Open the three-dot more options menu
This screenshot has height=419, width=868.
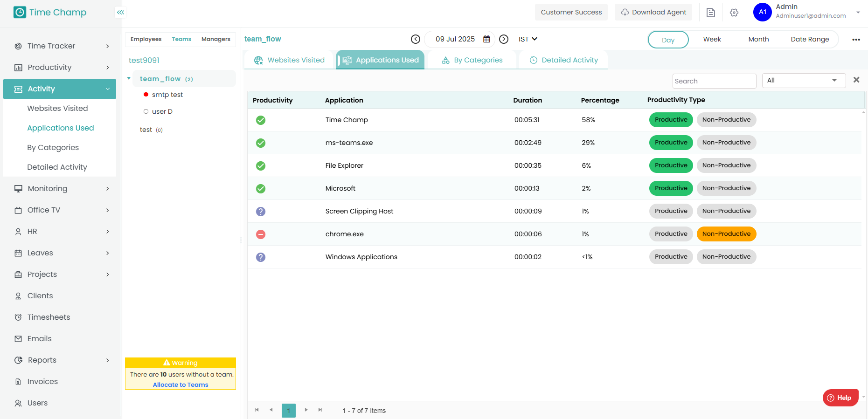click(856, 40)
